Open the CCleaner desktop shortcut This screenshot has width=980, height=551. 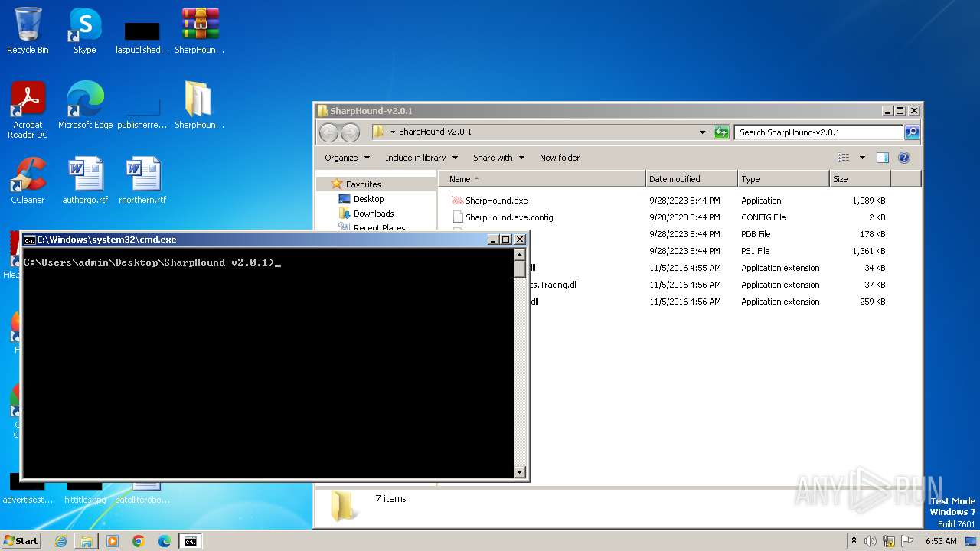tap(28, 181)
